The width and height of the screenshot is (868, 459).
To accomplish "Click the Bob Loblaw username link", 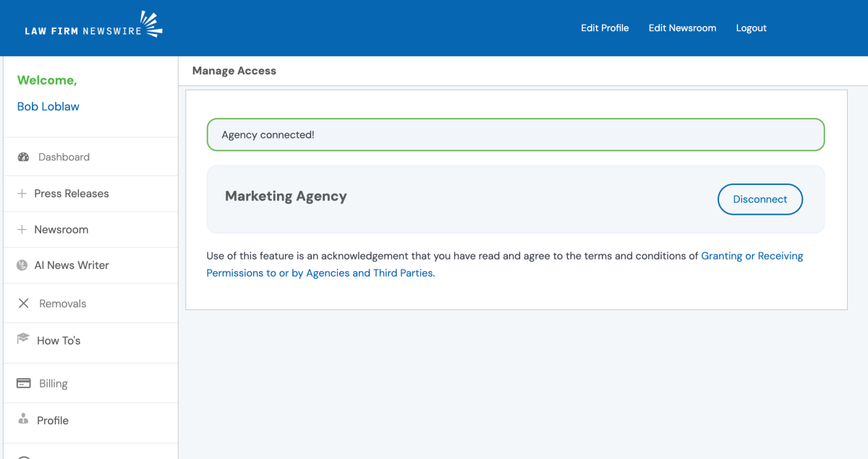I will click(48, 106).
